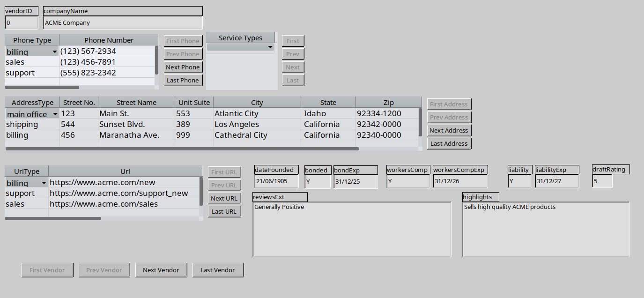This screenshot has width=644, height=298.
Task: Select the support phone type cell
Action: tap(32, 73)
